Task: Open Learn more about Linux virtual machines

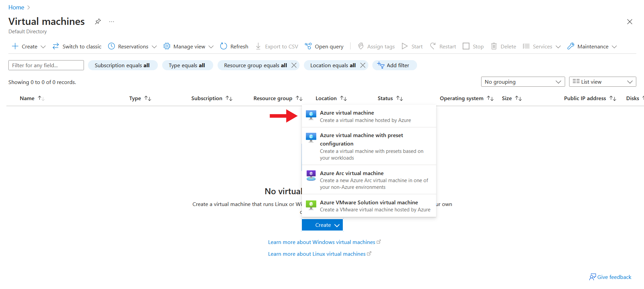Action: click(x=320, y=254)
